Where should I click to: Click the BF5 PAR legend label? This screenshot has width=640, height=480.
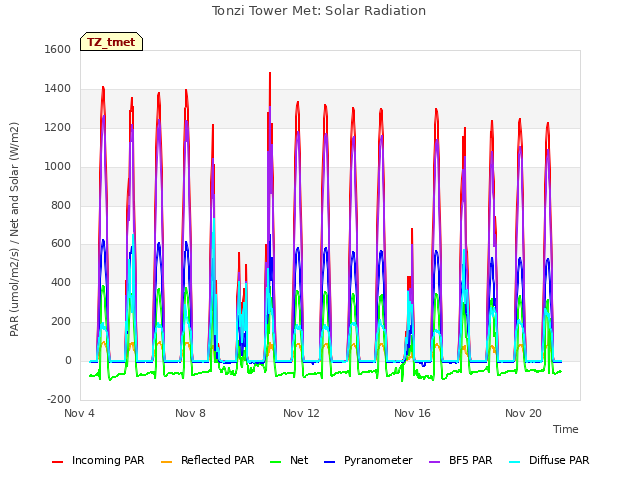point(471,460)
